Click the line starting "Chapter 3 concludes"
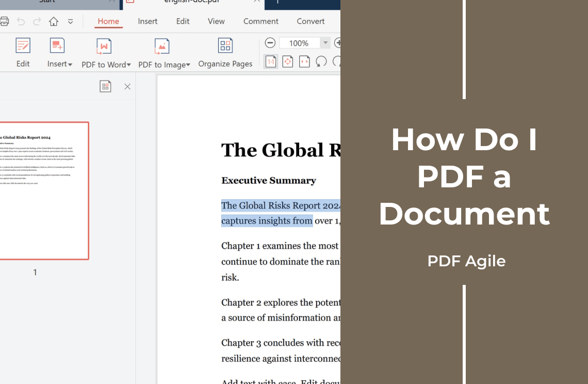The image size is (588, 384). coord(281,343)
